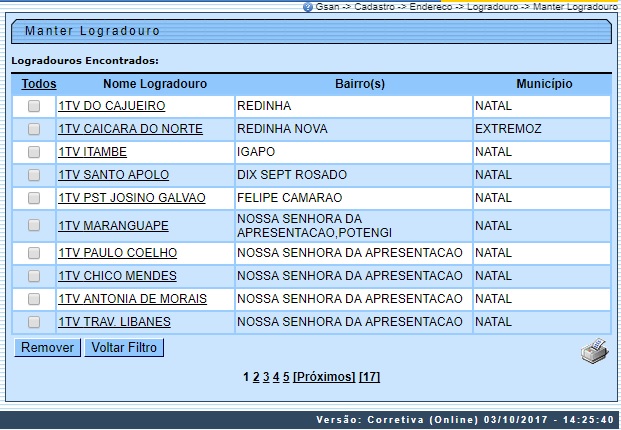Click the Manter Logradouro title bar

tap(311, 31)
